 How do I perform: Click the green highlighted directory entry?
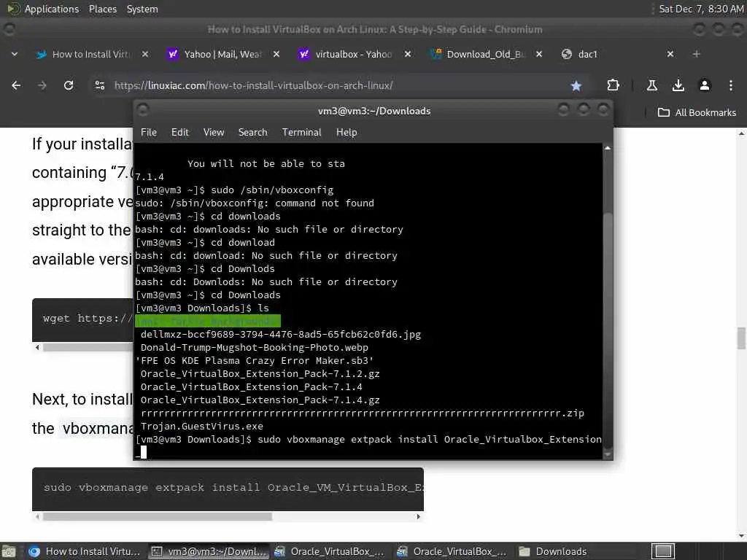point(208,321)
